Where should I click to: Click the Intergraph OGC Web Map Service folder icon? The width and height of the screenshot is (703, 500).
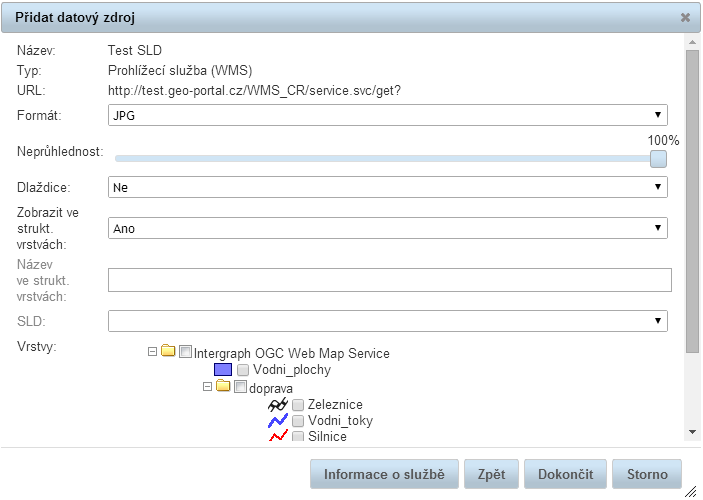(x=168, y=352)
